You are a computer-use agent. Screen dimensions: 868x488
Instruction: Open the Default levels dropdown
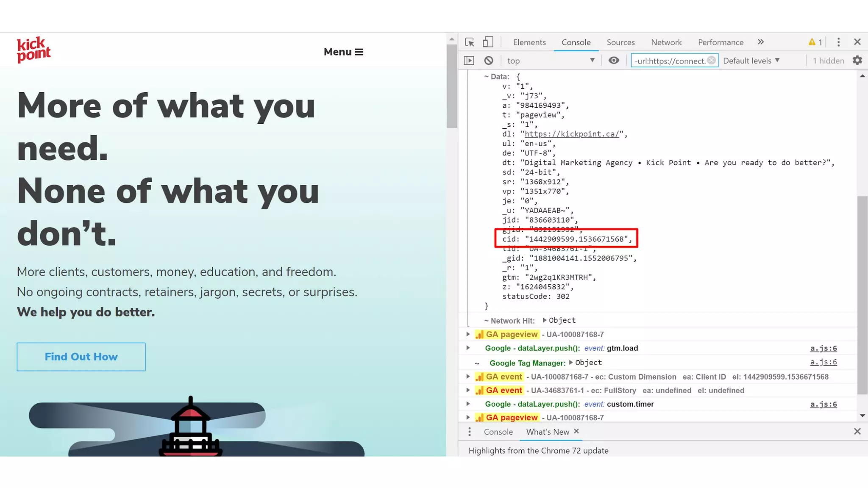pos(751,61)
